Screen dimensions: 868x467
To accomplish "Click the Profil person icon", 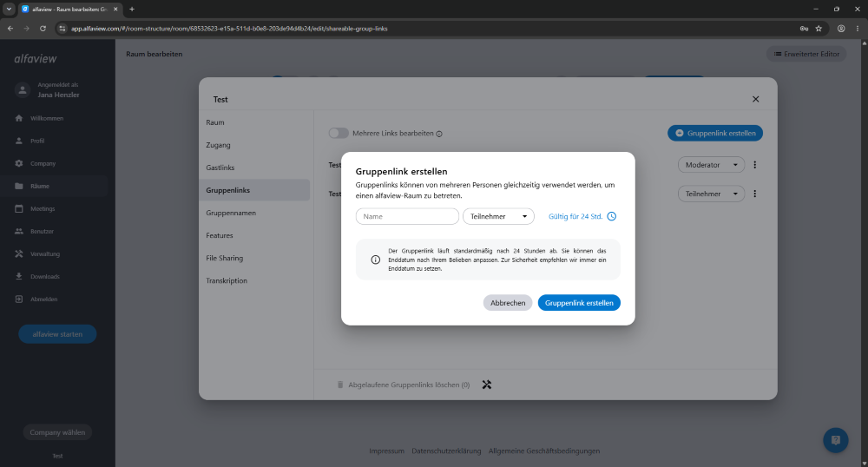I will click(x=19, y=141).
